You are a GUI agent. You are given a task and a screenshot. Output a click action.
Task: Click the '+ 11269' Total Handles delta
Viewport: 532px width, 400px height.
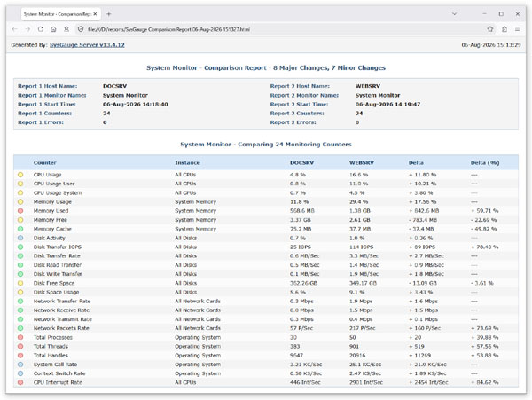(x=419, y=356)
